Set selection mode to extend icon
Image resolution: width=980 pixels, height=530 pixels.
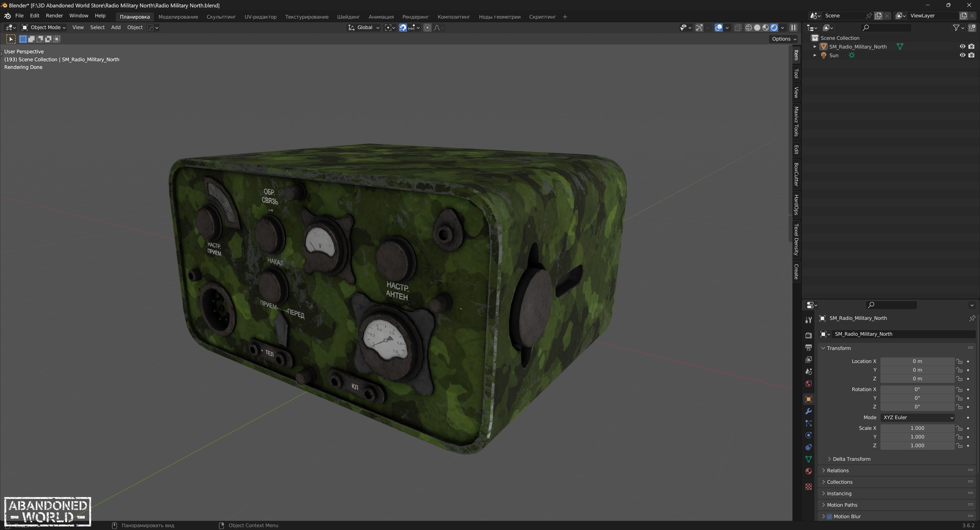32,39
